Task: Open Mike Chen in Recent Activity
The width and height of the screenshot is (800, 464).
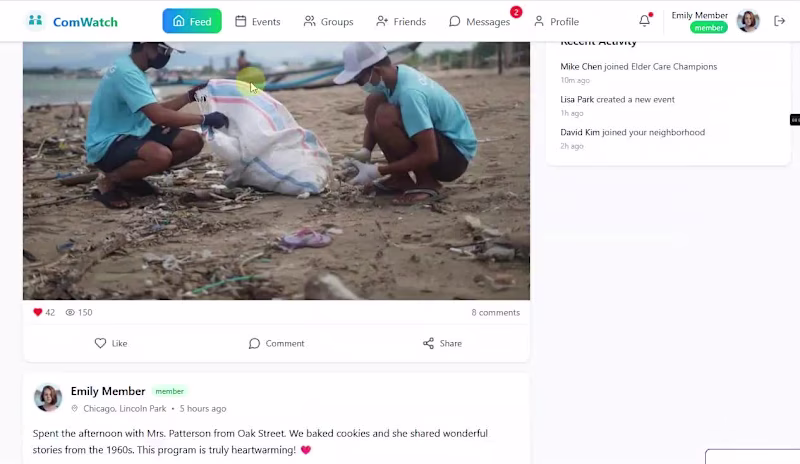Action: click(581, 66)
